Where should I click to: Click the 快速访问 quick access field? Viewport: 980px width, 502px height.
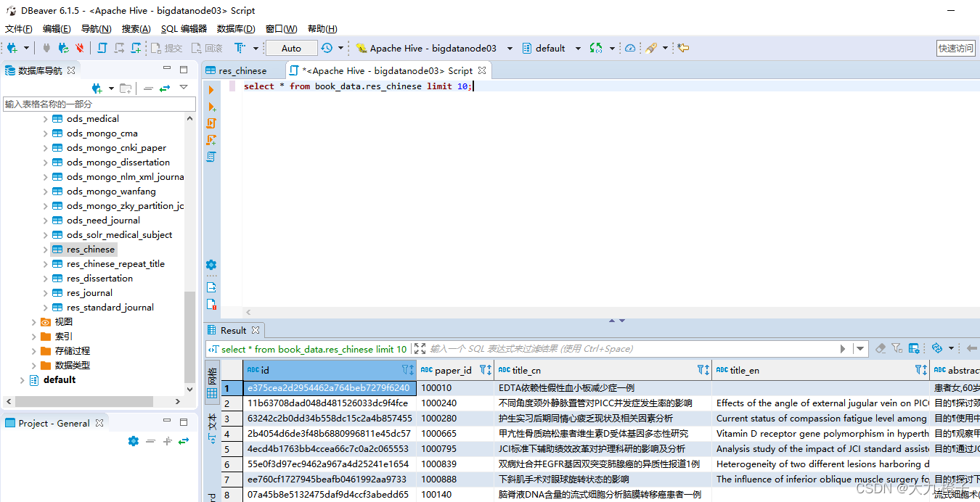[955, 48]
